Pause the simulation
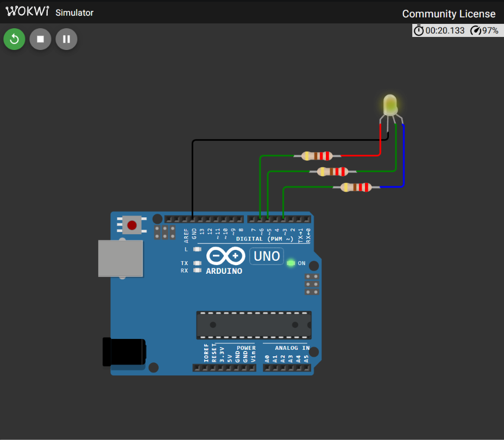 point(66,39)
